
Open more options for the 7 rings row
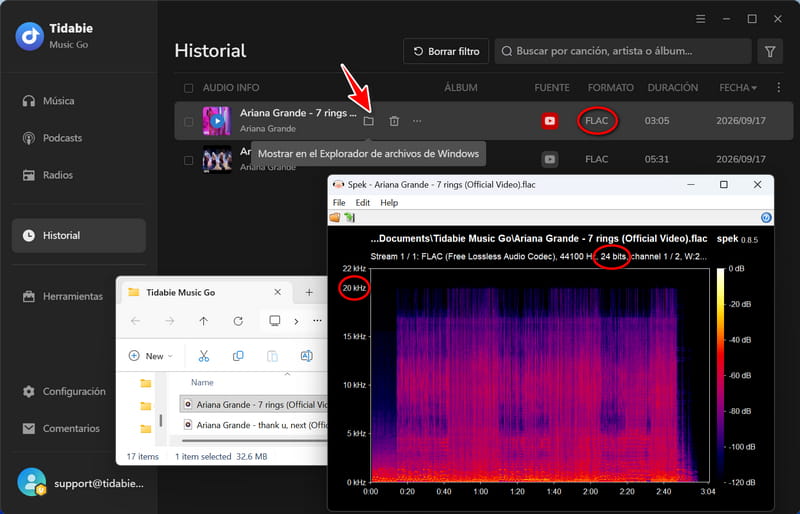pos(417,121)
